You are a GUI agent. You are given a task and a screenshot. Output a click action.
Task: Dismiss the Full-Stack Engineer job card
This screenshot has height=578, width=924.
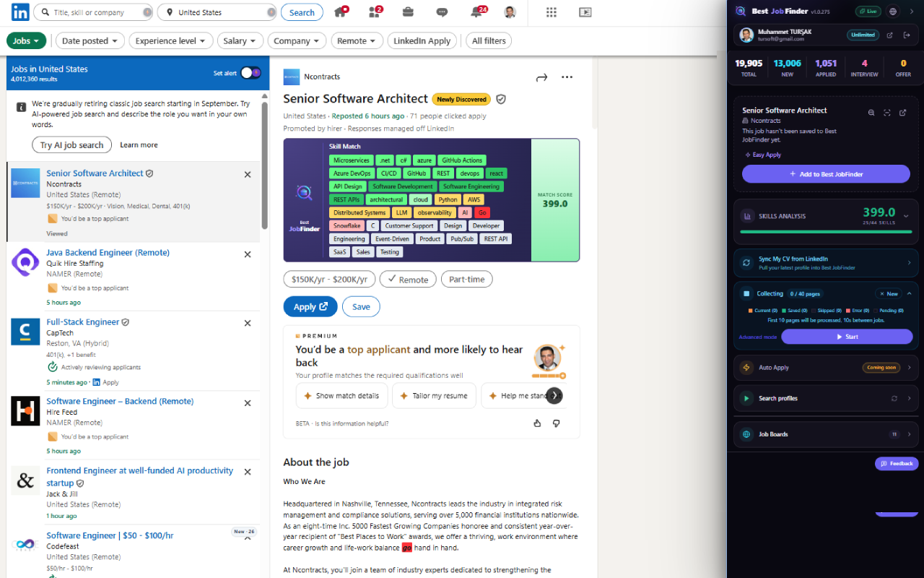(x=248, y=323)
